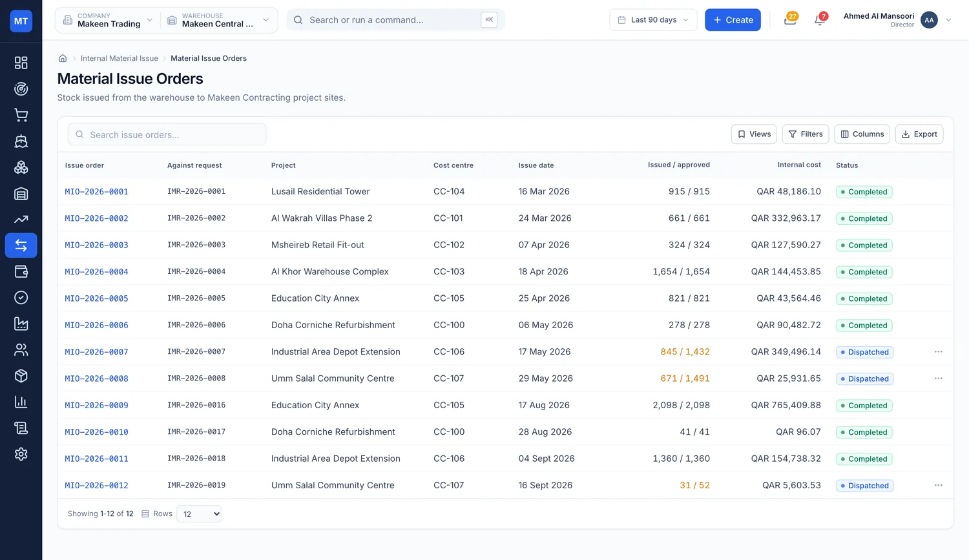Open the ship icon in sidebar
Image resolution: width=969 pixels, height=560 pixels.
pos(21,141)
